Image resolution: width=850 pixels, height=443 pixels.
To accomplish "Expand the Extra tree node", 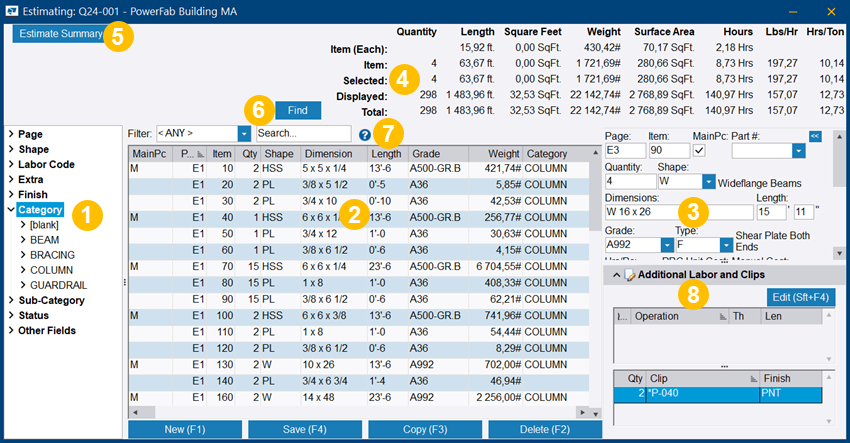I will 11,179.
